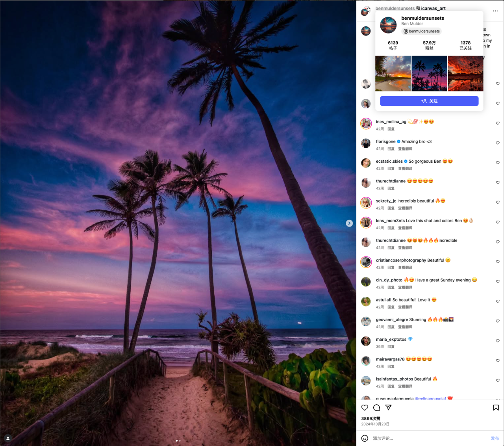Click the add comment input field

point(429,439)
